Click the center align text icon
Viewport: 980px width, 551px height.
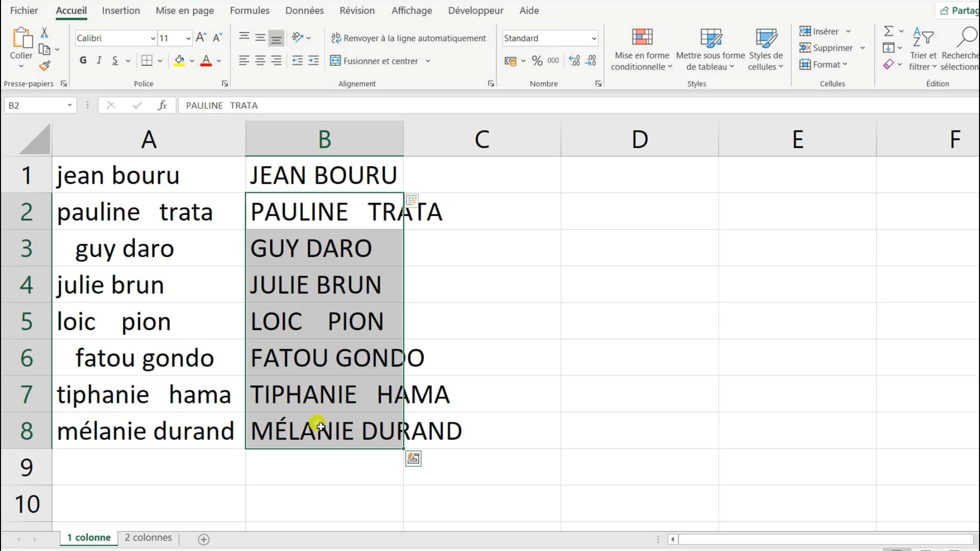click(260, 61)
